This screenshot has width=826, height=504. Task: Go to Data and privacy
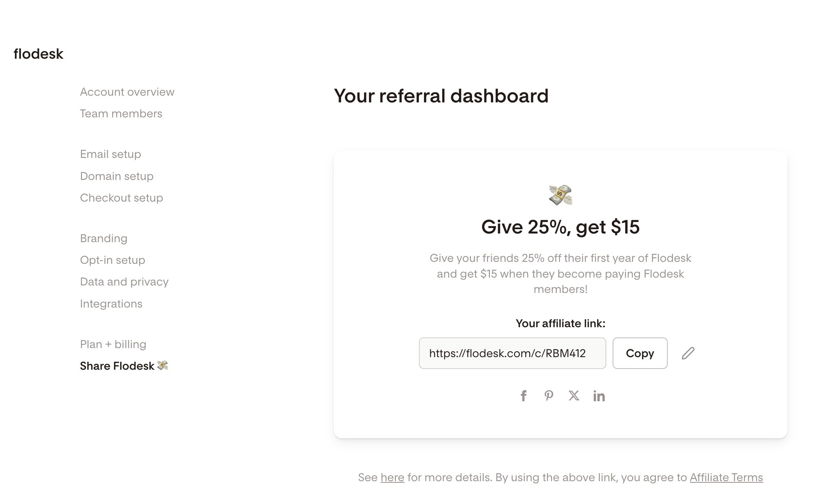pos(124,282)
